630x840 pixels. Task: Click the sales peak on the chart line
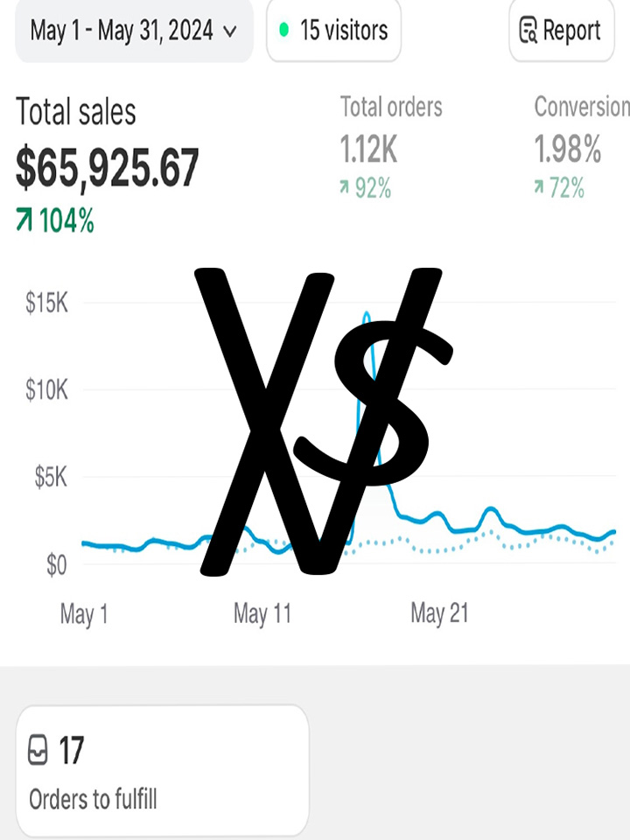click(x=367, y=314)
